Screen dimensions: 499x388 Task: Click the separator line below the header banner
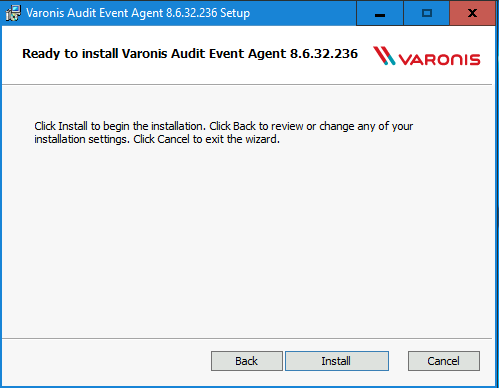pos(247,85)
